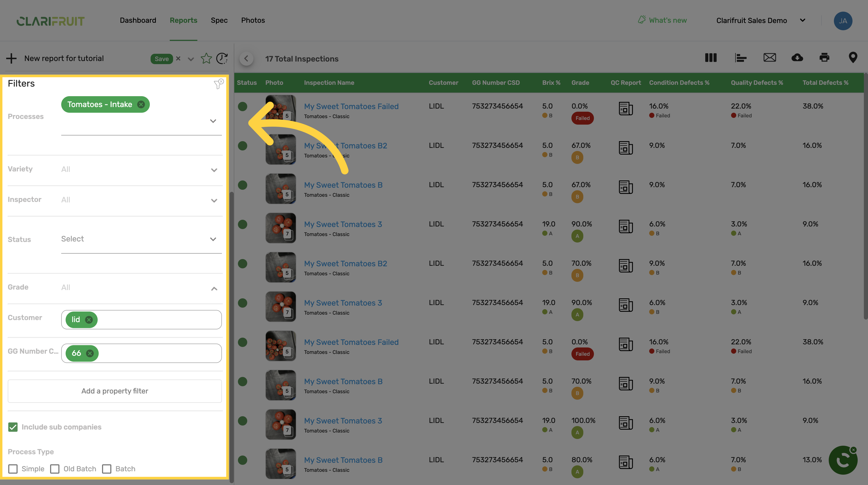Click the print report icon
This screenshot has height=485, width=868.
coord(824,58)
